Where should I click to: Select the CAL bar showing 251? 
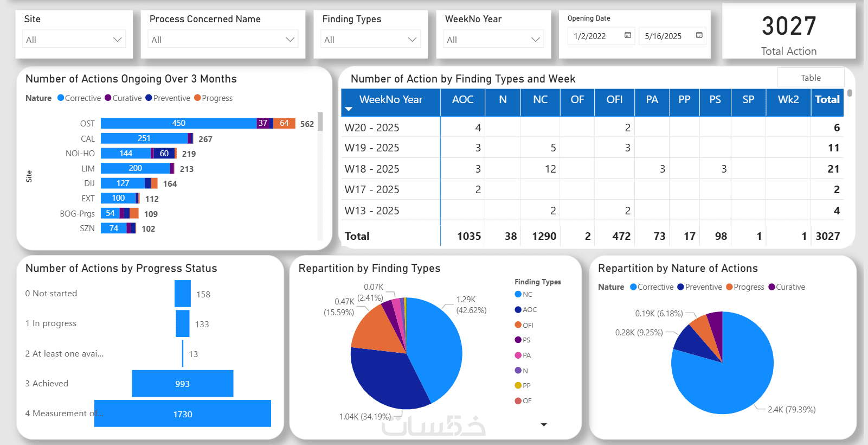[x=144, y=138]
